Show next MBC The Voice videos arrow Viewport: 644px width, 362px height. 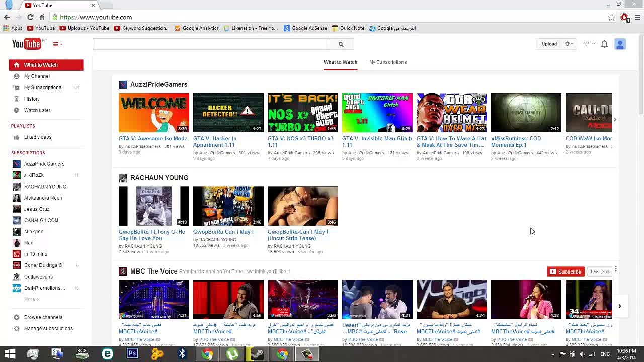click(x=620, y=306)
